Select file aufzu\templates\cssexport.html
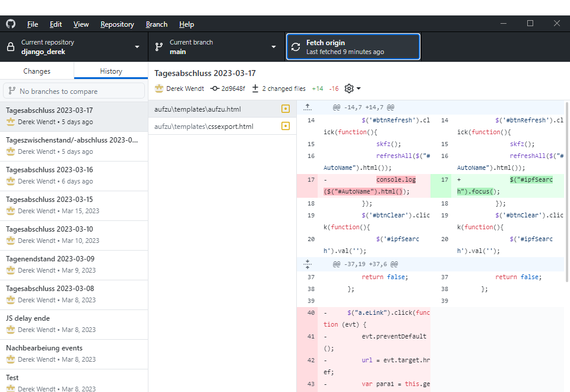Viewport: 570px width, 392px height. coord(222,126)
